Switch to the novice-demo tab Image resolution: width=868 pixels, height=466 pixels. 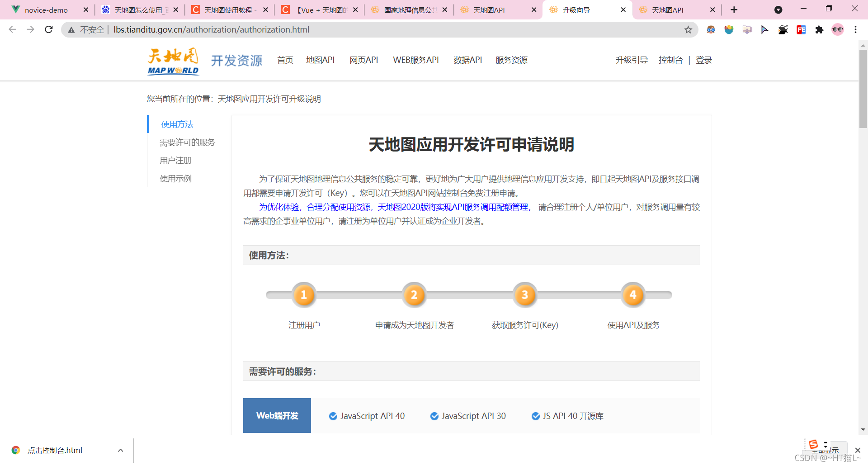(46, 10)
